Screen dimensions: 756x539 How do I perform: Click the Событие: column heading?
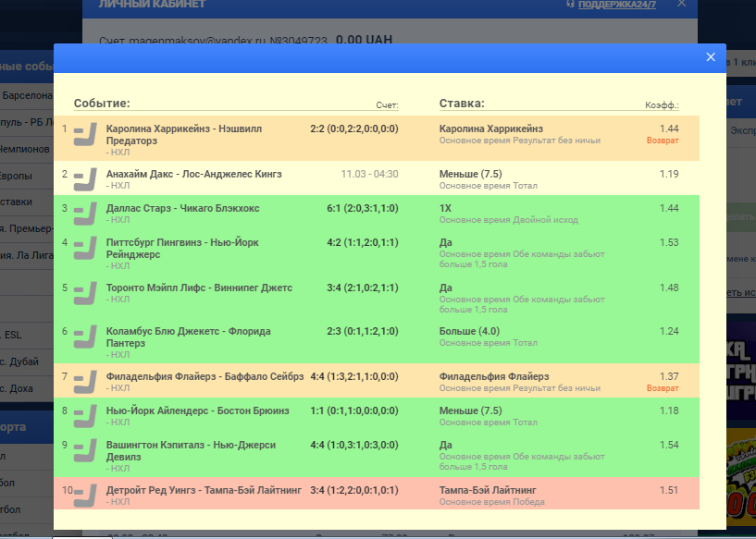102,103
